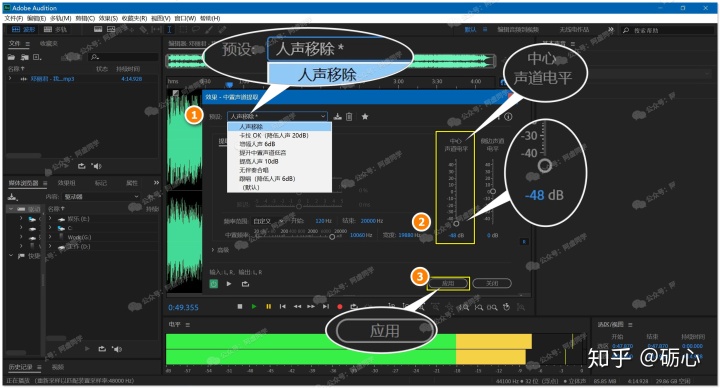Screen dimensions: 720x388
Task: Expand the 娱乐 (E:) drive
Action: point(50,219)
